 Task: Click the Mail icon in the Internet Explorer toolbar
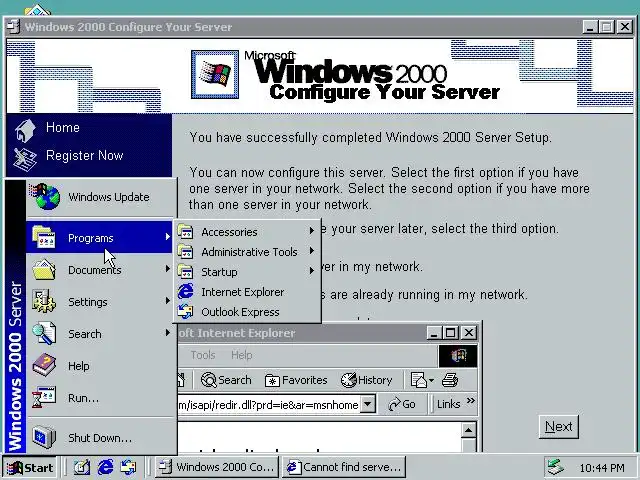(419, 380)
